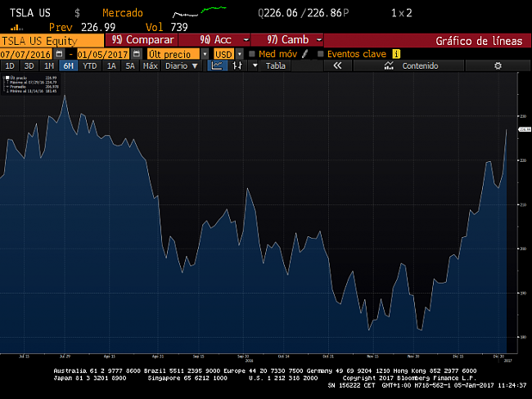Click the 1 x 2 size text
This screenshot has height=399, width=532.
tap(401, 13)
